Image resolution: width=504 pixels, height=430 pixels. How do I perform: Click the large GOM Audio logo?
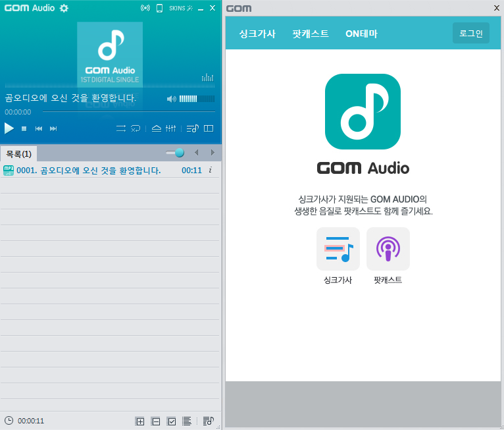tap(363, 111)
